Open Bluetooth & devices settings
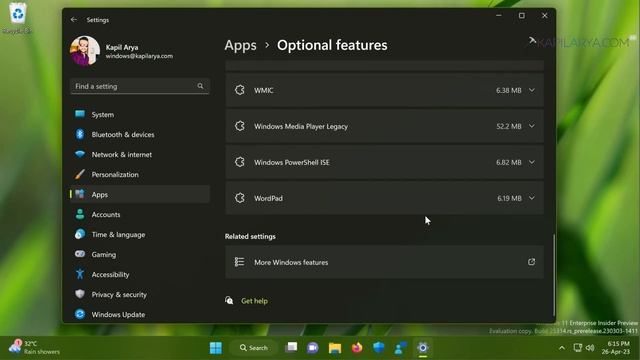Image resolution: width=640 pixels, height=360 pixels. pos(140,135)
